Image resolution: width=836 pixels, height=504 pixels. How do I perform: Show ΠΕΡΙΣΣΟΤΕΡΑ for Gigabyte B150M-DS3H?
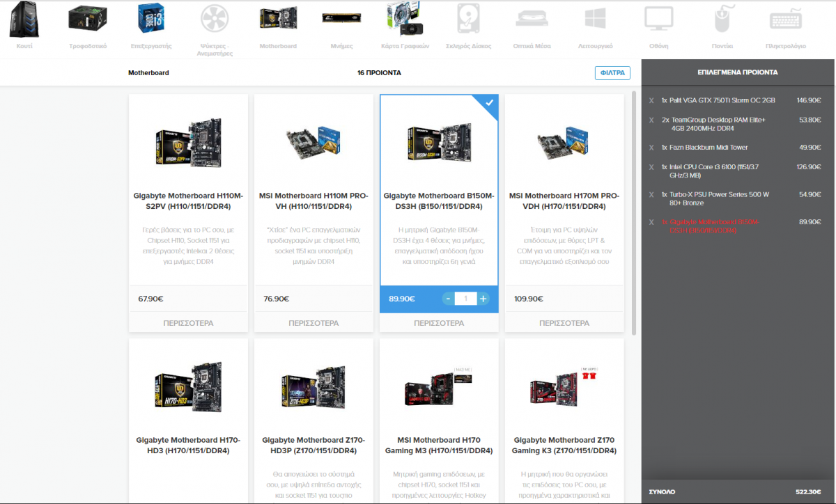[x=439, y=323]
